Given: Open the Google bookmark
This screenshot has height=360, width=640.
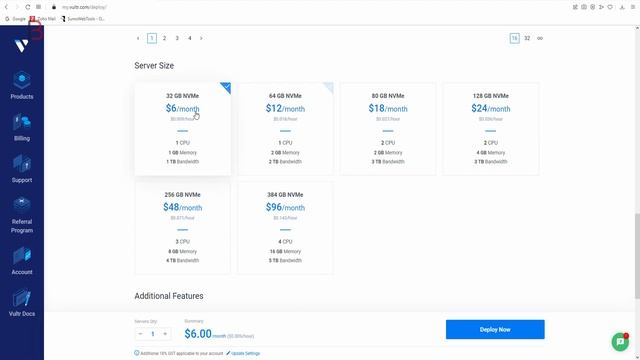Looking at the screenshot, I should click(x=16, y=19).
